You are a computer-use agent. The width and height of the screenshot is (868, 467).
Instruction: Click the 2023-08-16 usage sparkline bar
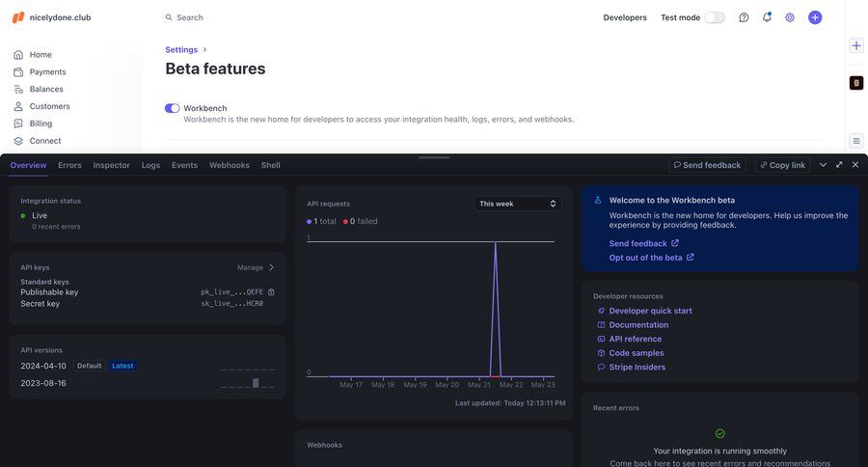(256, 383)
